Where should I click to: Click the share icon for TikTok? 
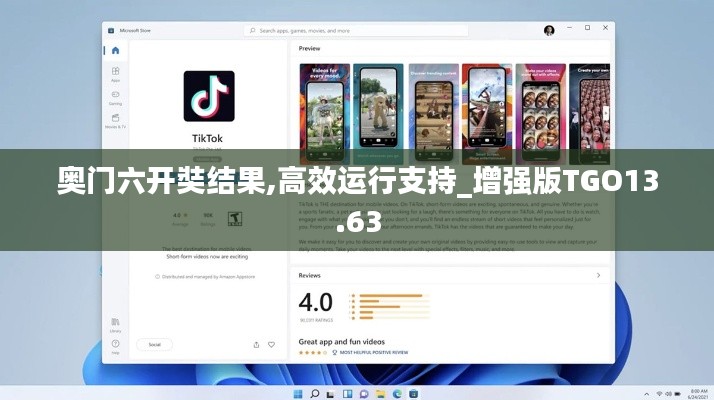(x=256, y=345)
